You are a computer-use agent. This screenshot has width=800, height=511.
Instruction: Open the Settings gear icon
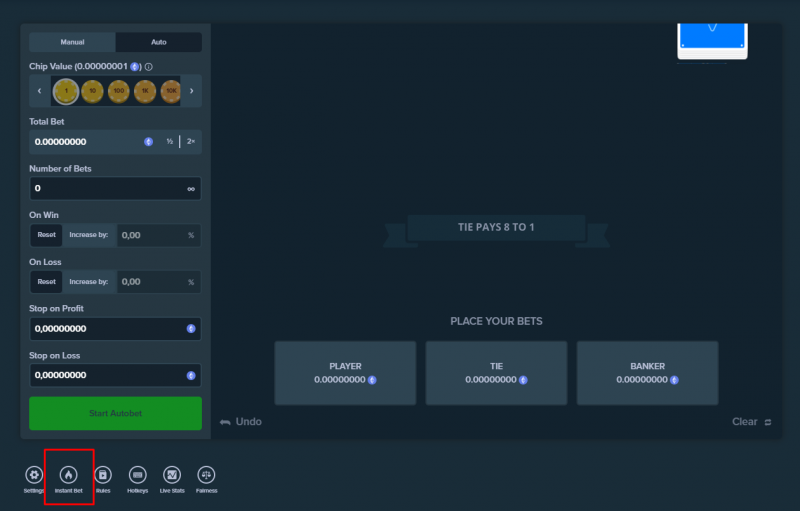34,475
